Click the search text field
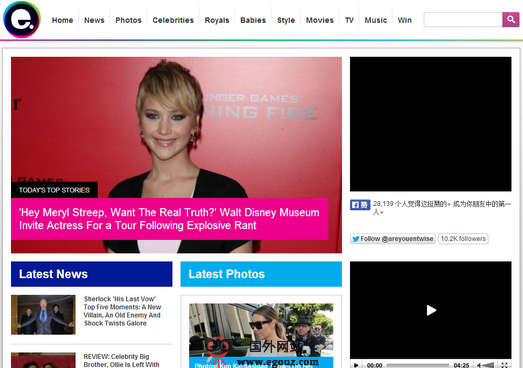This screenshot has width=523, height=368. tap(463, 20)
